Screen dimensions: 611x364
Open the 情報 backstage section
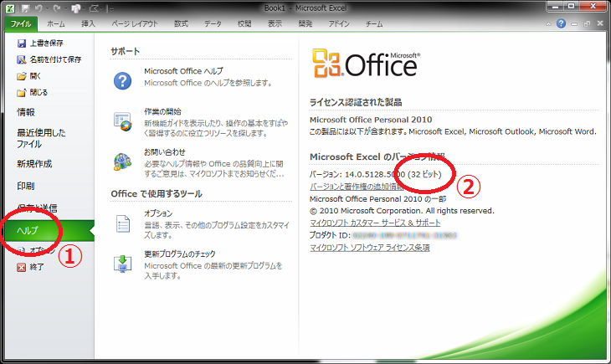(x=26, y=112)
